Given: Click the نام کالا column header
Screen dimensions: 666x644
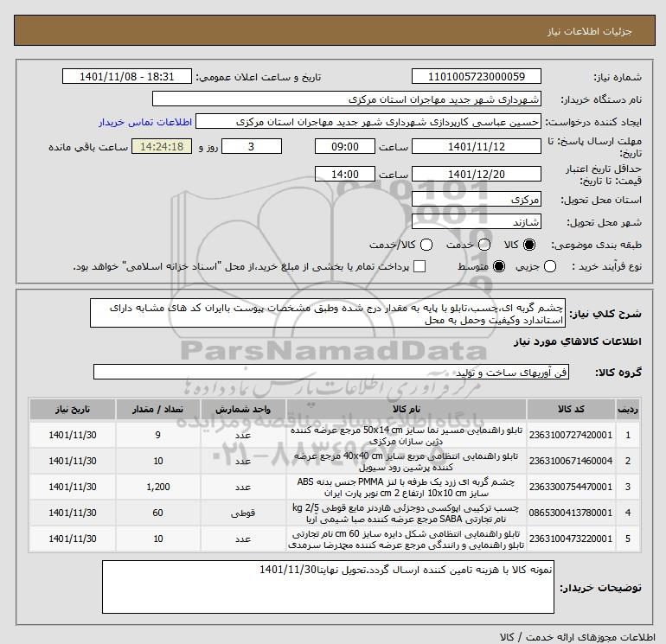Looking at the screenshot, I should 407,409.
